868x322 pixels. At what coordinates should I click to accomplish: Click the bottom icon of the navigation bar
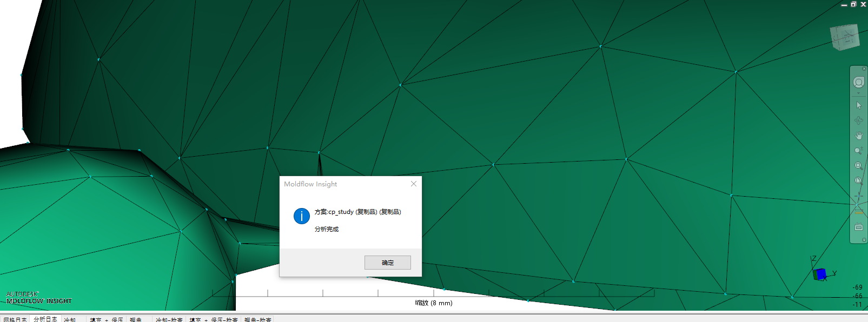tap(858, 227)
